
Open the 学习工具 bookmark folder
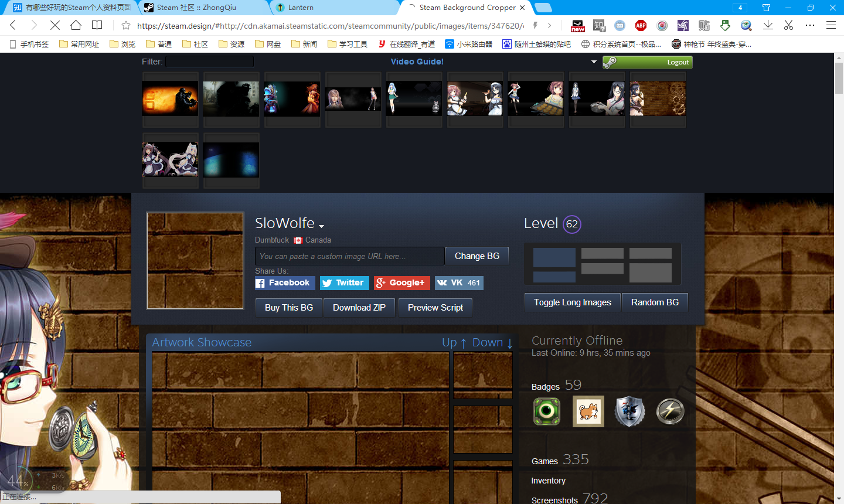[348, 44]
